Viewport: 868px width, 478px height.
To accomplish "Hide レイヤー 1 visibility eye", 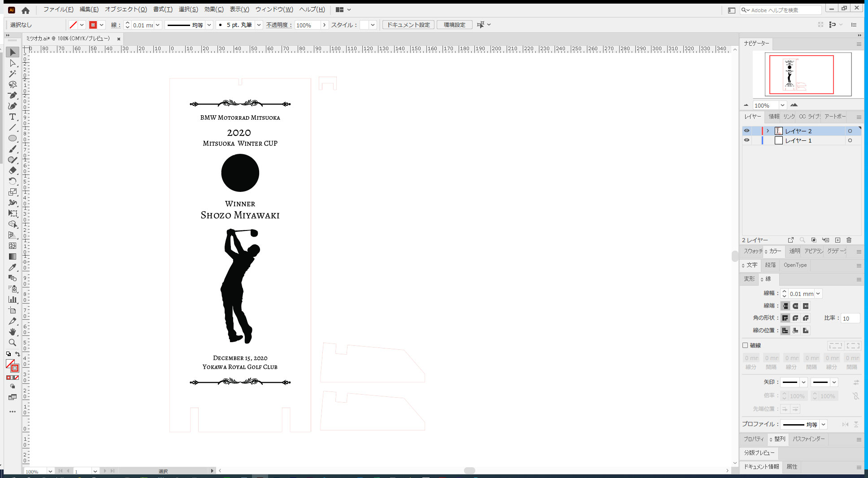I will point(746,140).
